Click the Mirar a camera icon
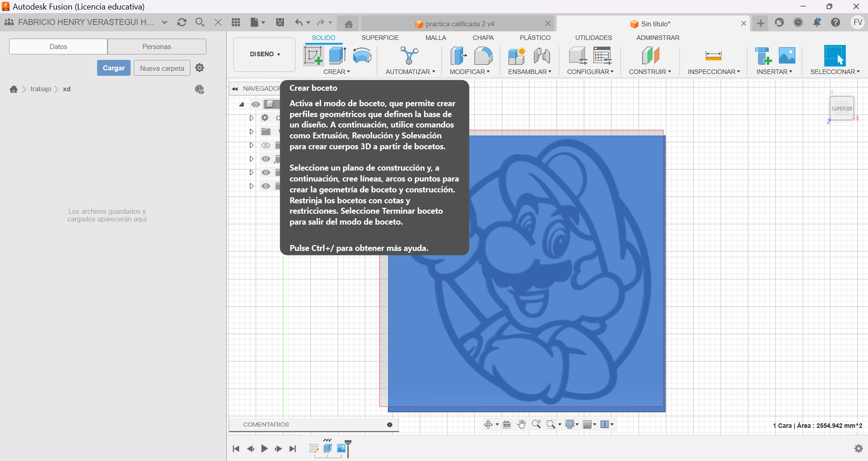This screenshot has height=461, width=868. tap(507, 424)
